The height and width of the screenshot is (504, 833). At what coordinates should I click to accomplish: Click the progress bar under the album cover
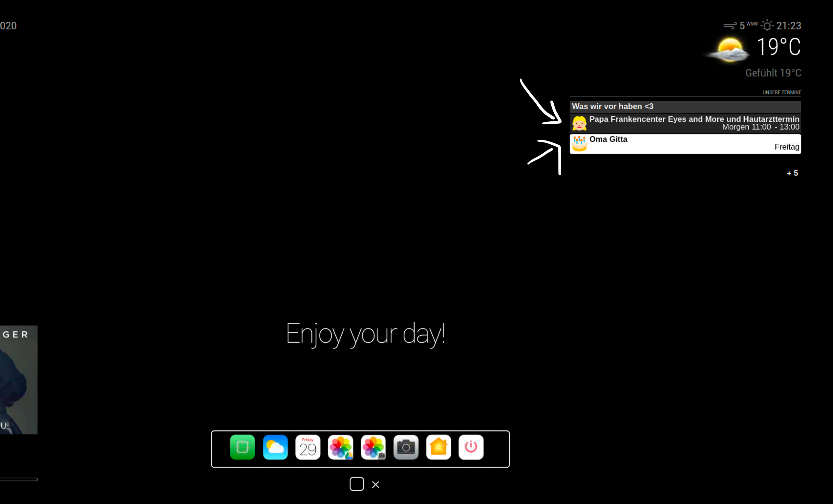coord(19,479)
